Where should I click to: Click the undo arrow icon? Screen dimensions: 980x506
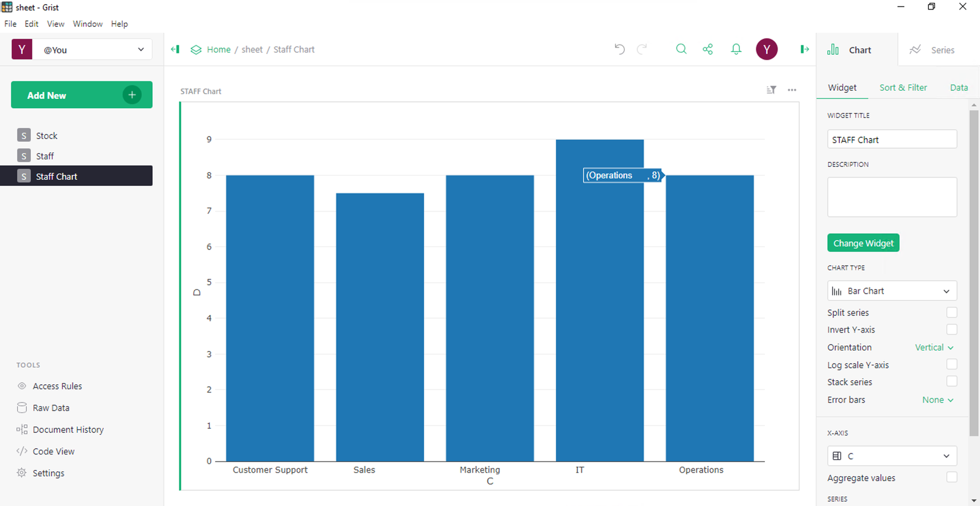click(619, 49)
